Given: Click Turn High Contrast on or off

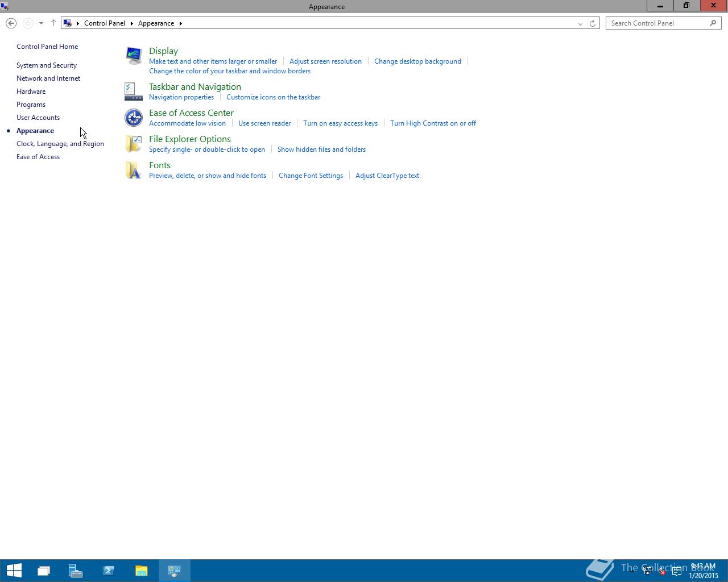Looking at the screenshot, I should point(433,123).
